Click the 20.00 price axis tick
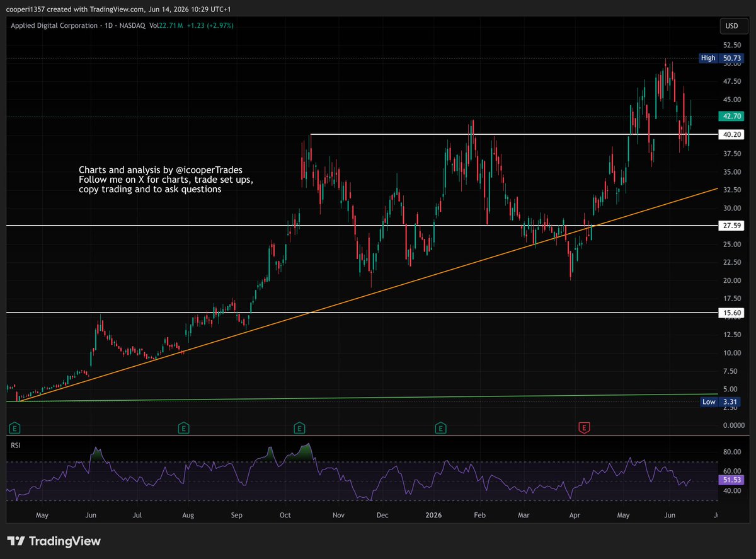 tap(731, 280)
